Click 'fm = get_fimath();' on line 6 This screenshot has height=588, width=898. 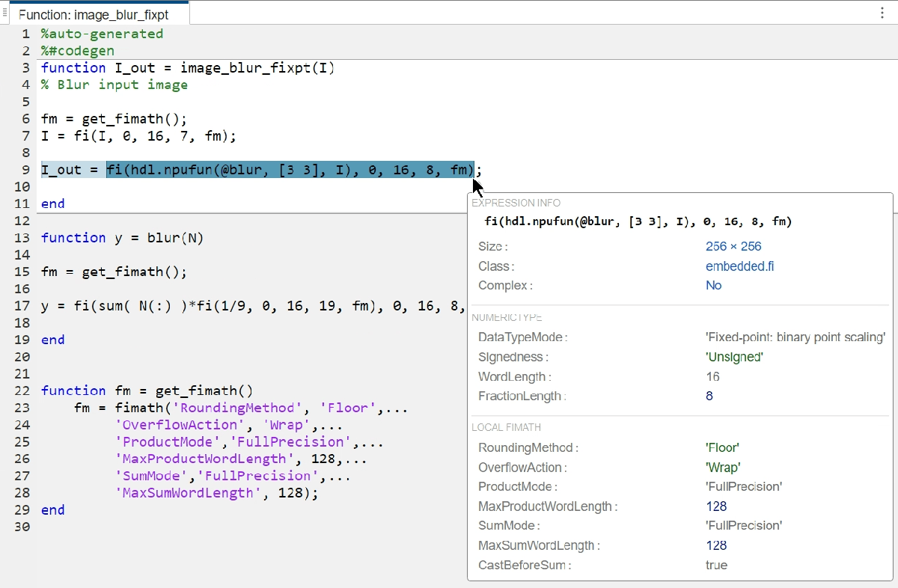tap(114, 119)
